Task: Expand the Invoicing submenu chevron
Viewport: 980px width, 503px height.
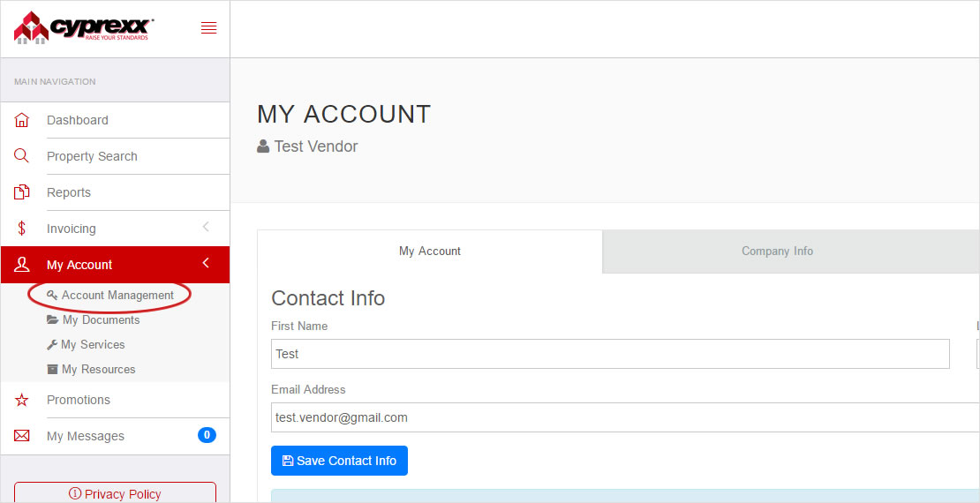Action: [x=206, y=228]
